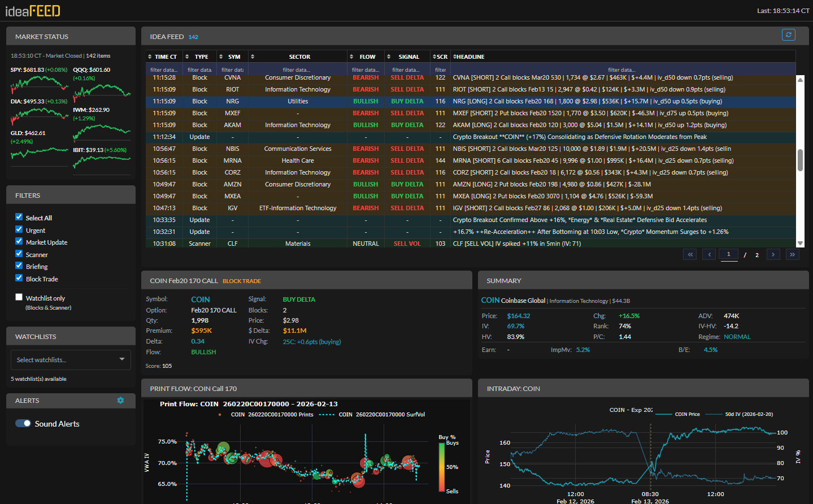The image size is (813, 504).
Task: Jump to the first feed page
Action: 690,255
